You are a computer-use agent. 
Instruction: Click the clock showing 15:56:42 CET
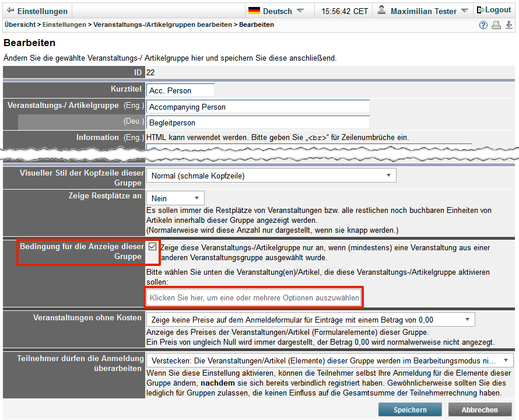[344, 11]
